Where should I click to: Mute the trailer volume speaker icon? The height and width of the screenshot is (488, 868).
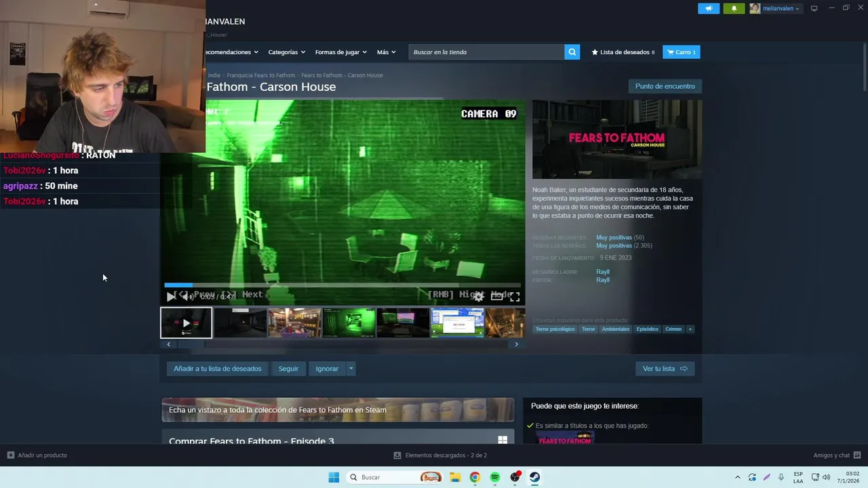point(188,296)
